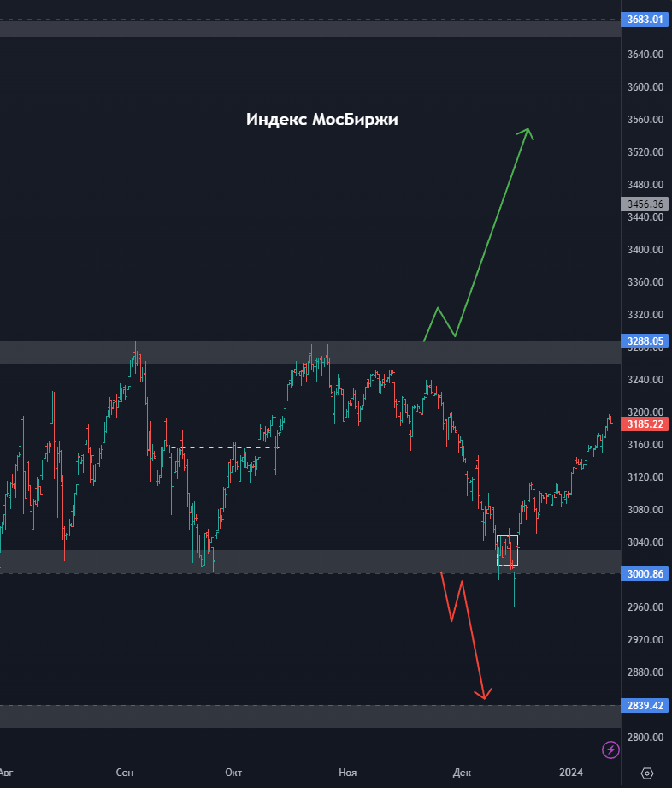This screenshot has height=788, width=672.
Task: Click the 3400.00 price scale value
Action: coord(645,249)
